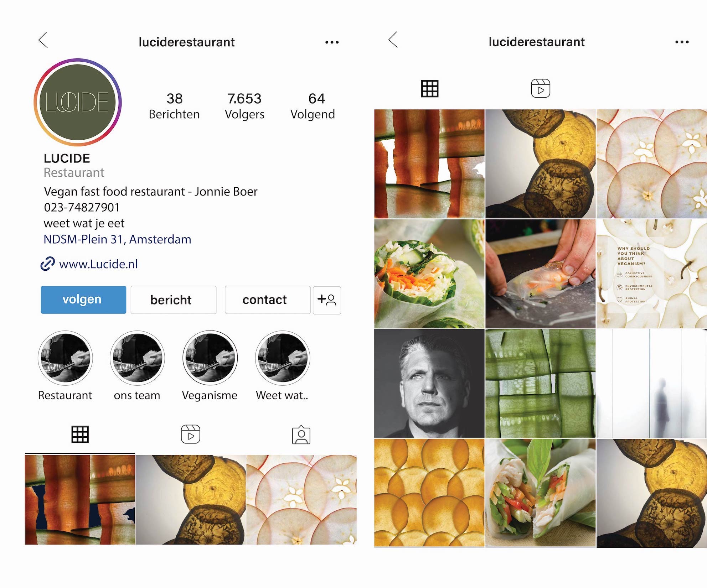Select the grid posts tab on the left profile
Screen dimensions: 707x588
[80, 434]
